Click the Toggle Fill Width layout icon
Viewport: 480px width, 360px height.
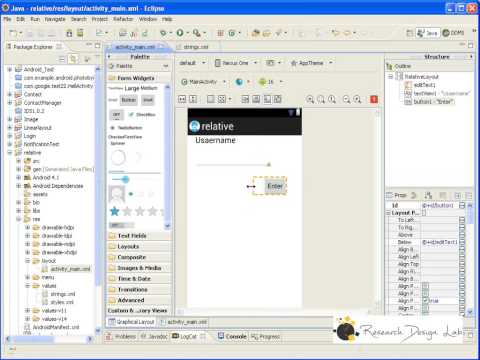click(x=182, y=99)
